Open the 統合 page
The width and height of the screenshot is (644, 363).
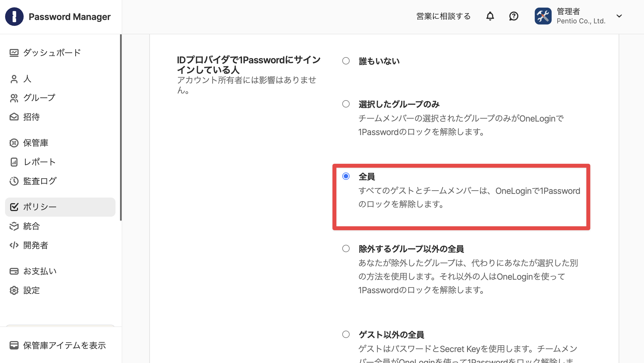pos(60,226)
